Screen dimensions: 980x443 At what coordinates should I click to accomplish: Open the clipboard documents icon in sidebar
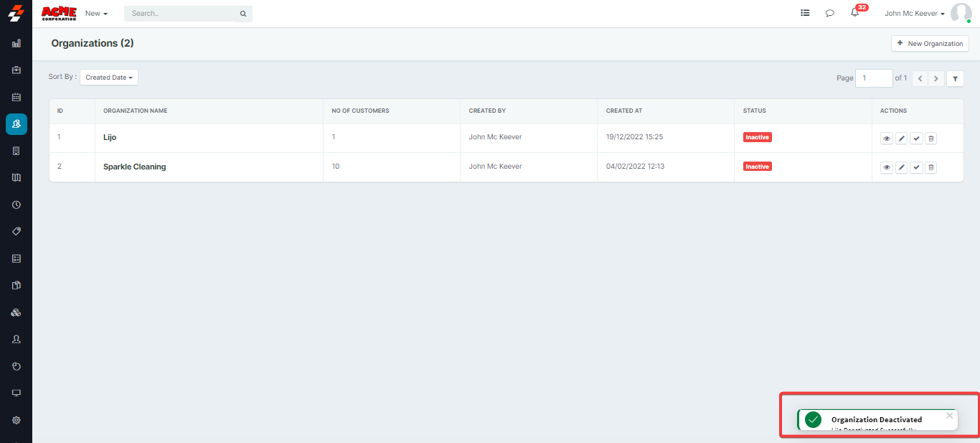17,285
